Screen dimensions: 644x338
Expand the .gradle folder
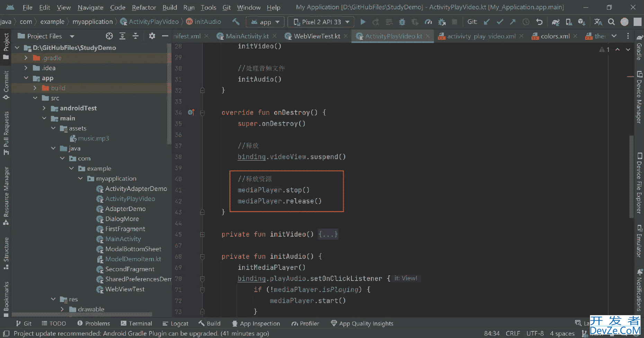[26, 58]
